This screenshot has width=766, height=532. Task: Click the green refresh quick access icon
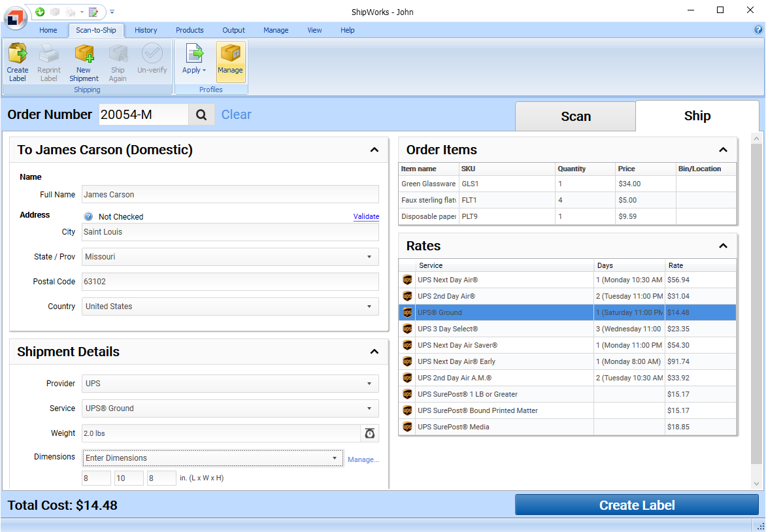(40, 12)
